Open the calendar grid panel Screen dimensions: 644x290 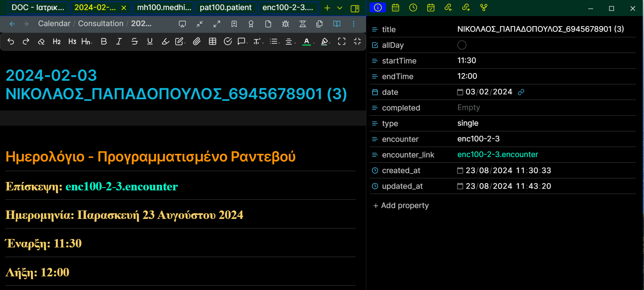[395, 8]
